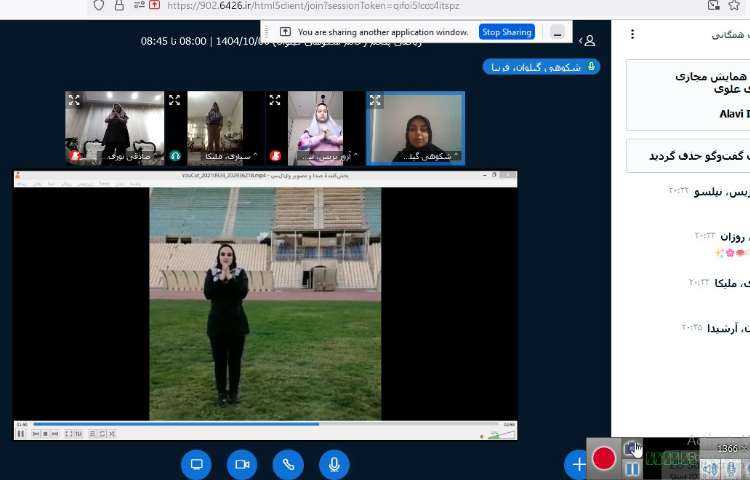
Task: Open the blue plus actions button
Action: click(x=577, y=465)
